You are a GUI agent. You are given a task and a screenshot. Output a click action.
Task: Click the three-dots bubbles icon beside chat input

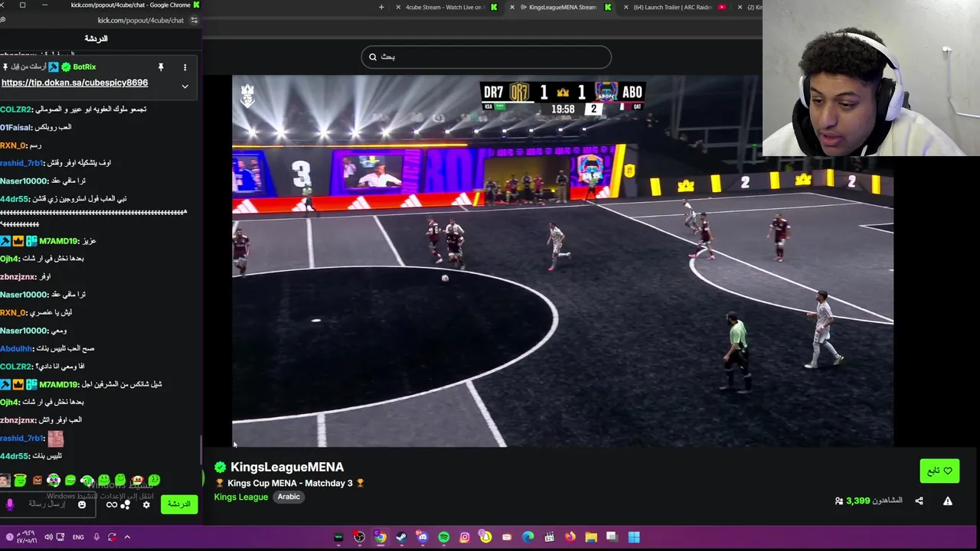(x=125, y=505)
